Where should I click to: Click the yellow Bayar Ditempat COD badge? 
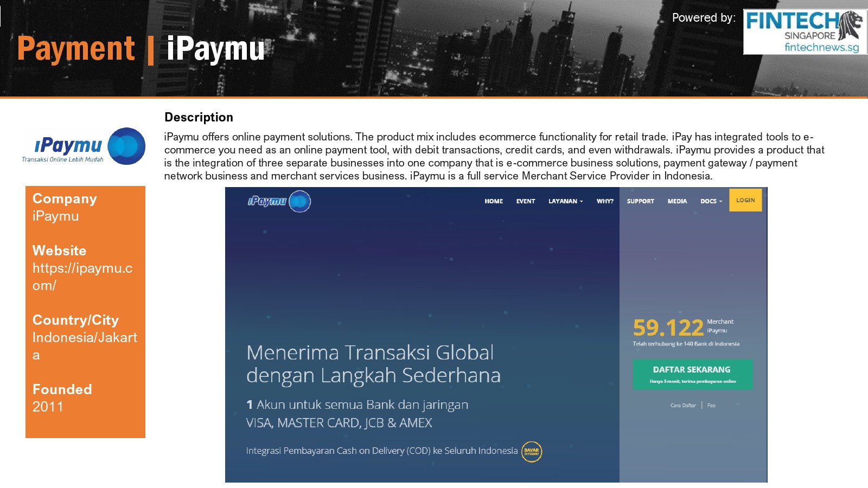click(531, 451)
